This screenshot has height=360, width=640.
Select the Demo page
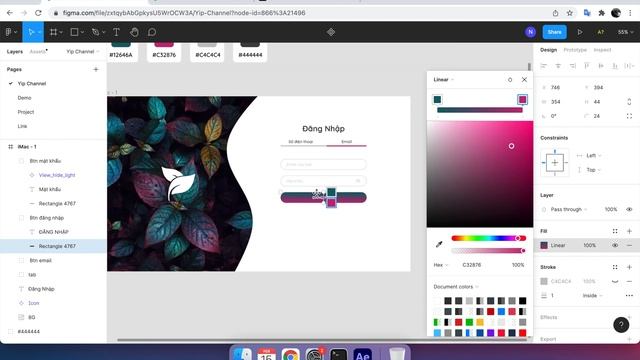point(24,98)
